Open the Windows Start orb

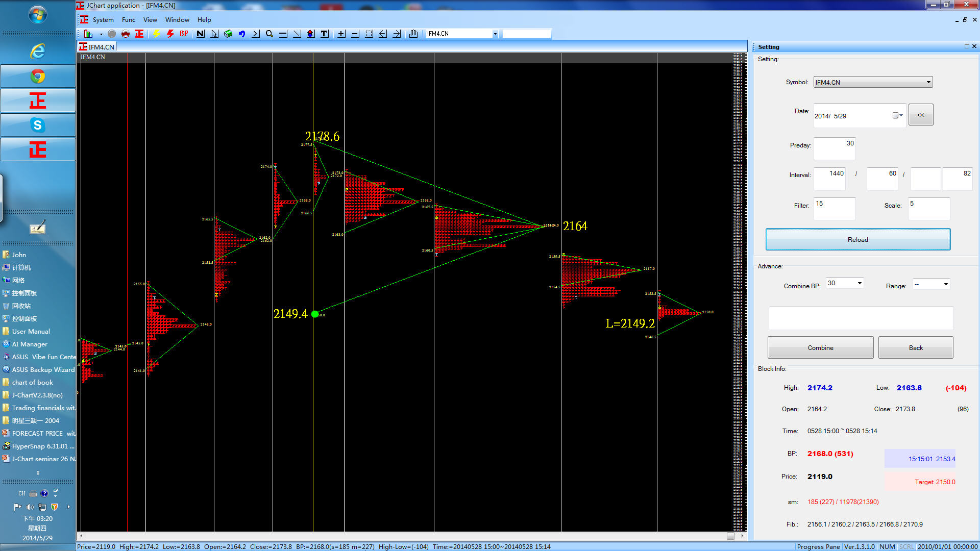38,14
